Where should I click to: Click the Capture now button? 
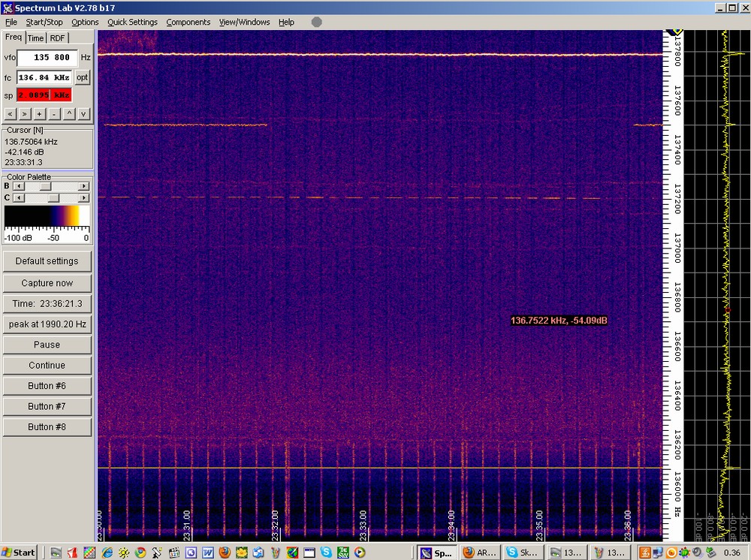(47, 283)
